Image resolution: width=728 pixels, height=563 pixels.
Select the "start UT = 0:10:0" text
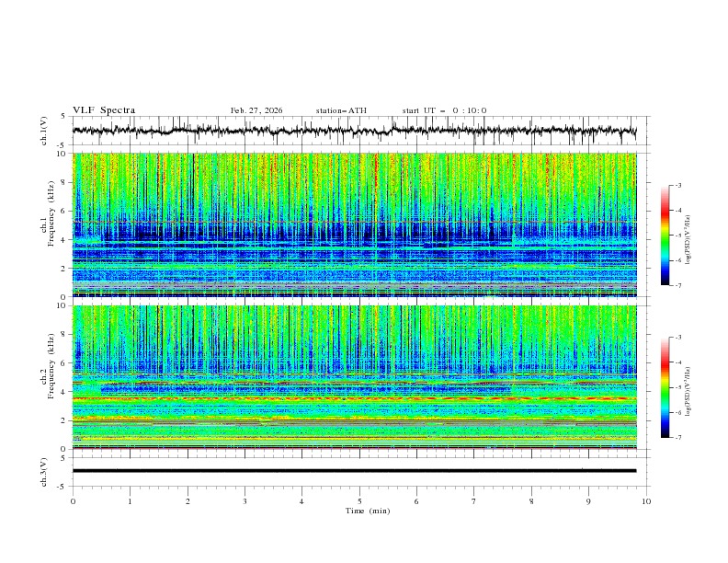[x=444, y=110]
